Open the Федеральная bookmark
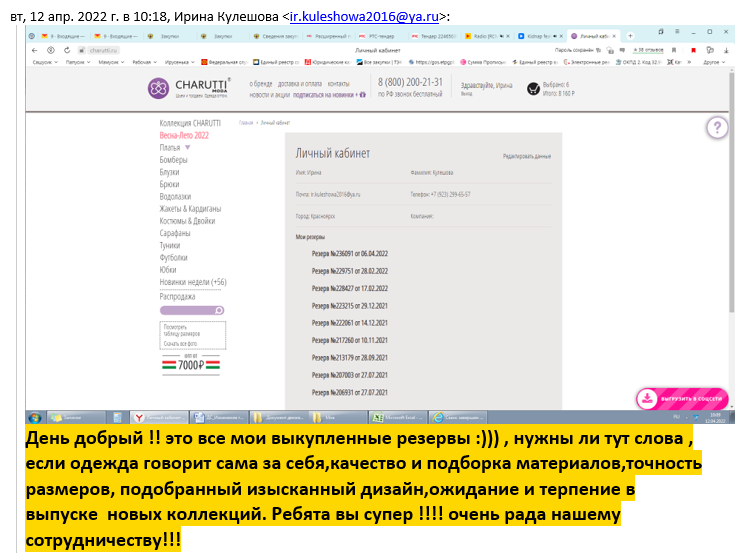The image size is (747, 553). (224, 62)
